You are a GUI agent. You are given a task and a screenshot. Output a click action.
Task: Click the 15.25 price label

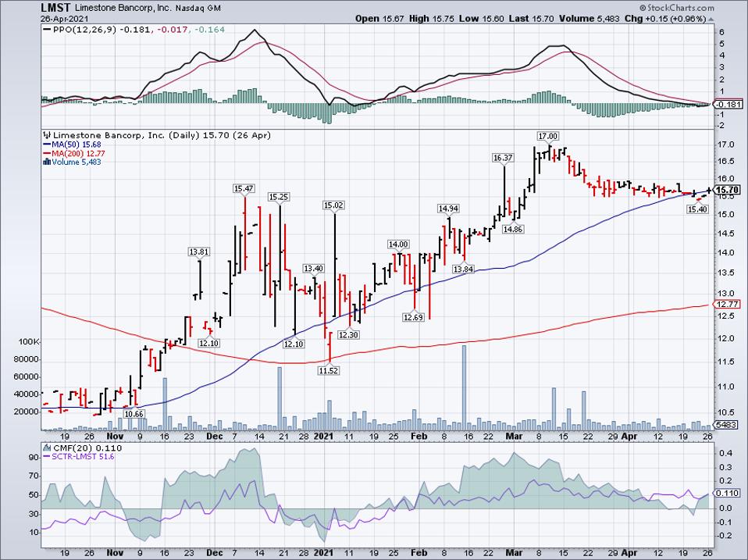point(279,197)
